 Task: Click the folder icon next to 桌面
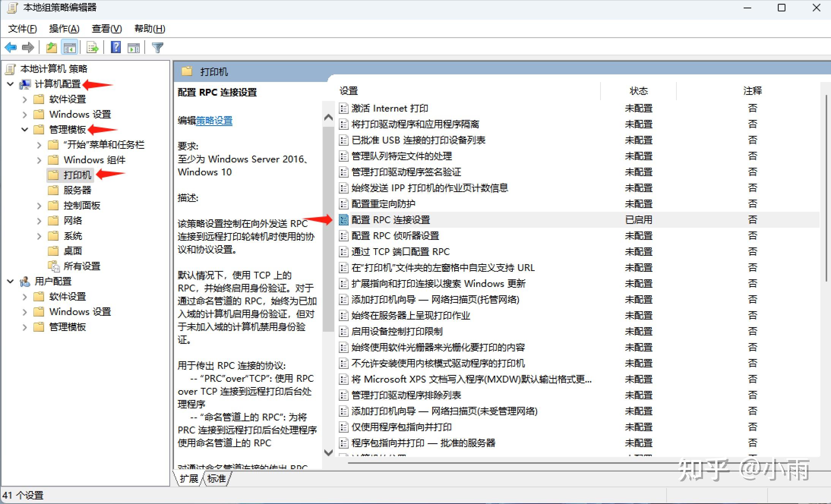[x=53, y=251]
